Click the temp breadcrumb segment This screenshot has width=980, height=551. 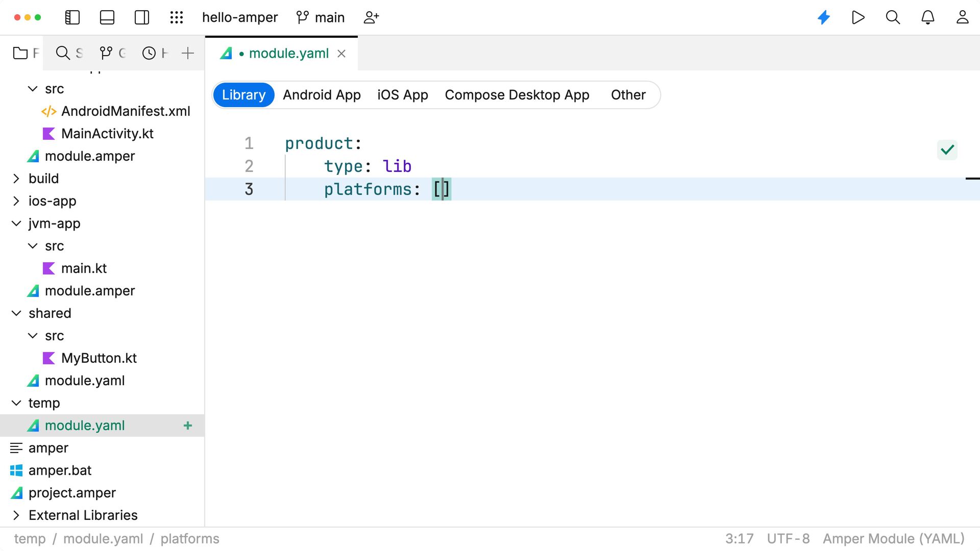[30, 539]
